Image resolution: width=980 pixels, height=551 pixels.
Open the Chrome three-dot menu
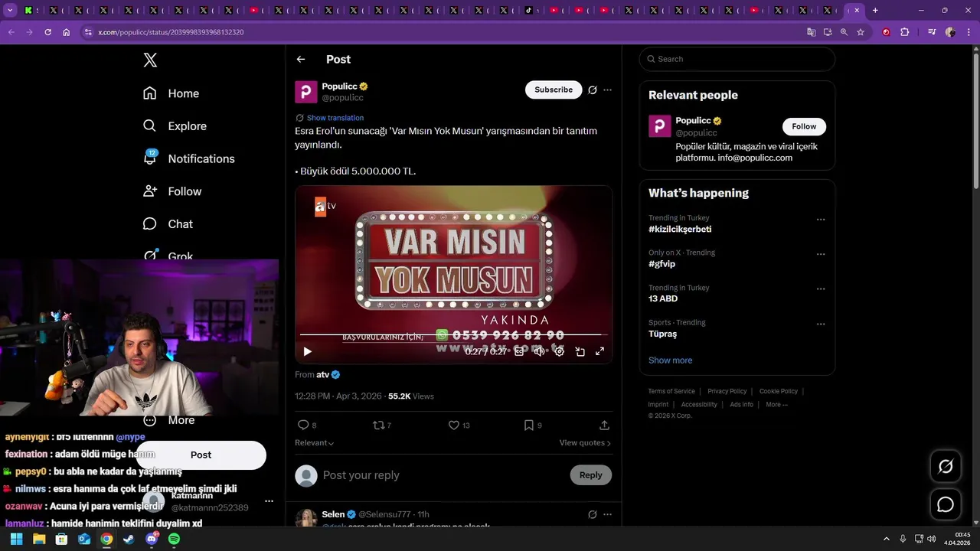tap(968, 32)
